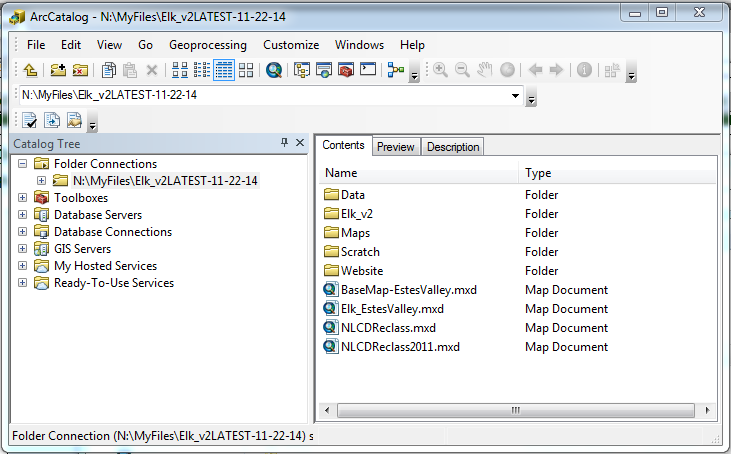Switch to Large Icons view
The image size is (731, 454).
[x=180, y=70]
